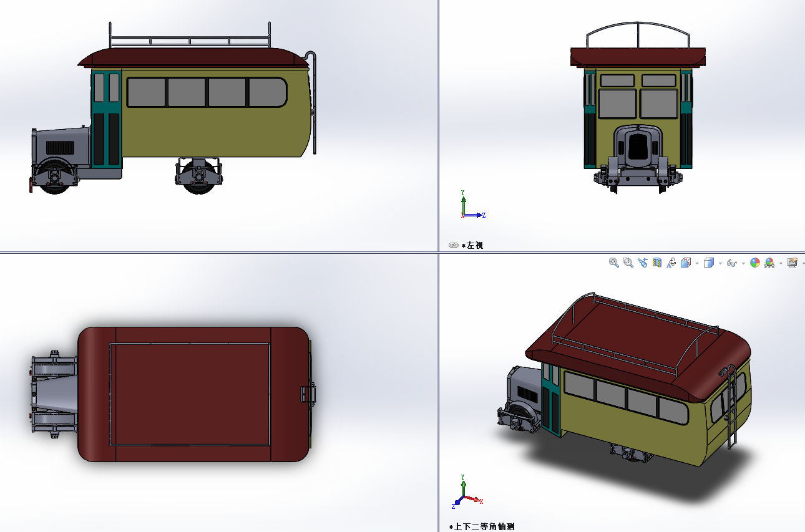Open the View Settings monitor icon
The image size is (805, 532).
(x=793, y=263)
